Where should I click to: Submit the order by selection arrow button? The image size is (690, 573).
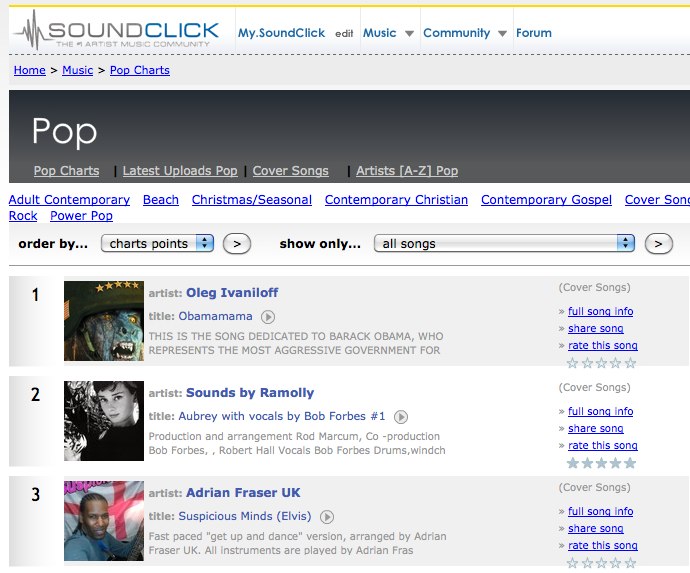[237, 244]
